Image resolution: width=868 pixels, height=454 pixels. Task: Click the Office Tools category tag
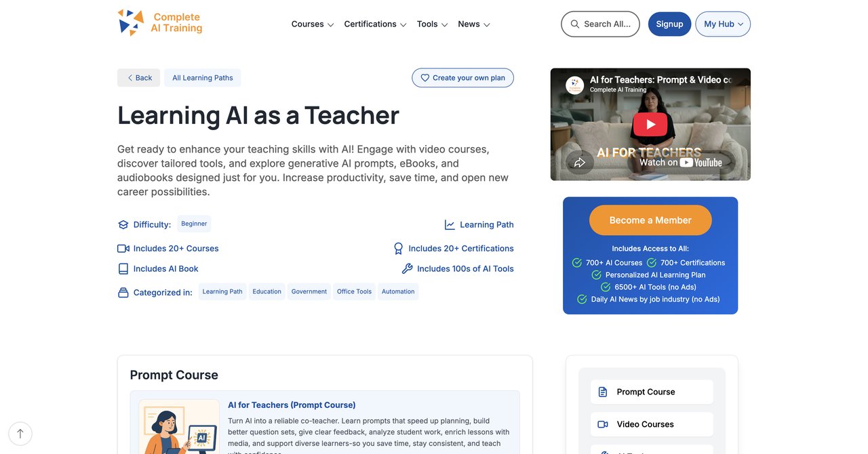pyautogui.click(x=354, y=291)
